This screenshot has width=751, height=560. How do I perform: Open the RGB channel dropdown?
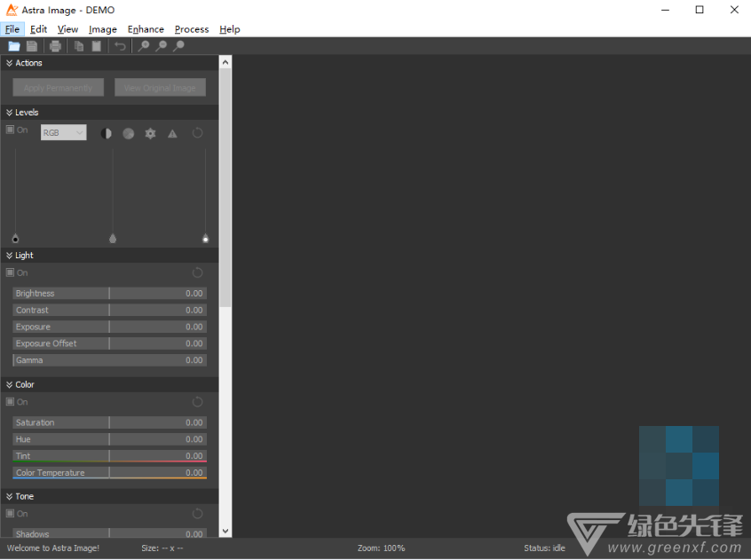pyautogui.click(x=64, y=132)
